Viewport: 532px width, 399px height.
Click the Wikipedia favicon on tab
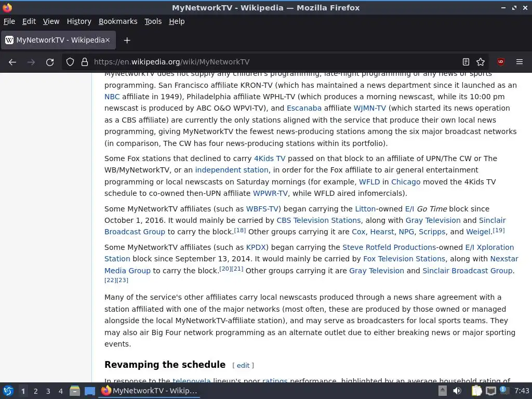coord(9,40)
